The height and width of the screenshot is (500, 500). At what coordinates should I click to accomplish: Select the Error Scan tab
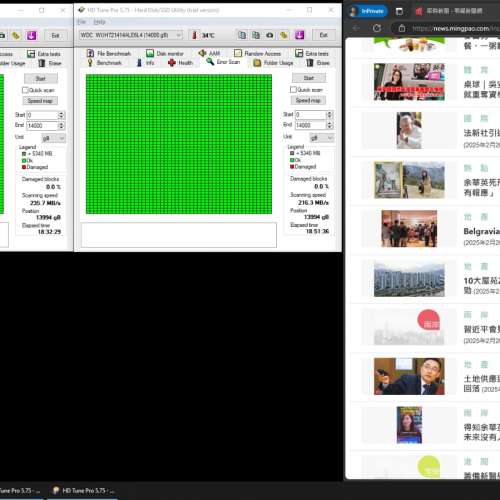coord(223,62)
